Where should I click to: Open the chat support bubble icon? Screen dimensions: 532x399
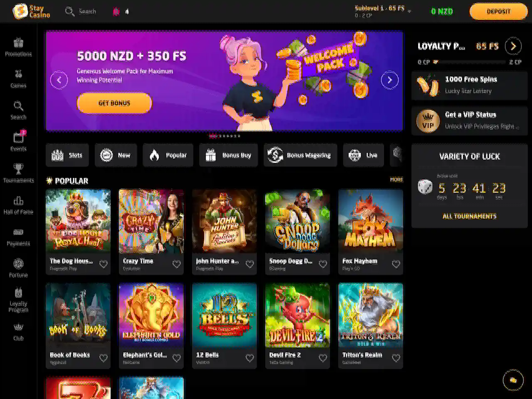pyautogui.click(x=513, y=380)
